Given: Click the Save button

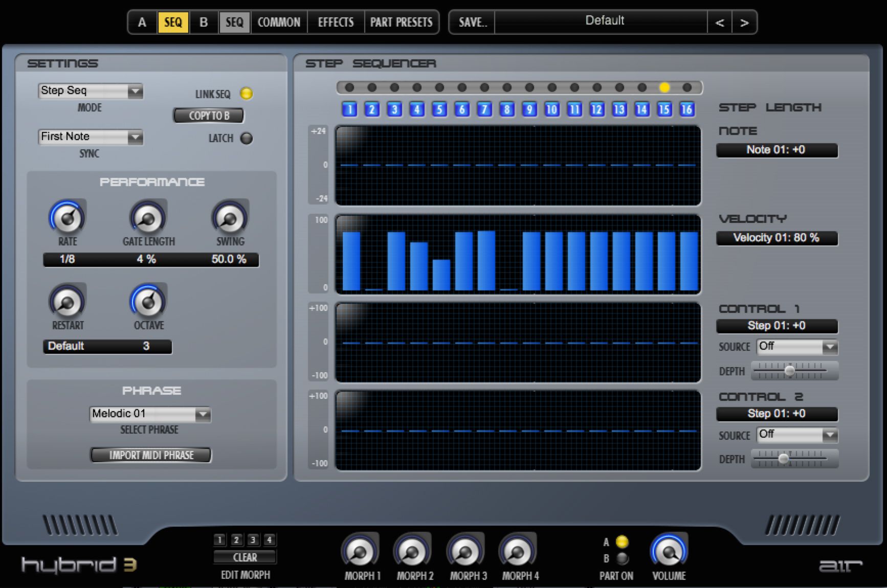Looking at the screenshot, I should point(472,22).
